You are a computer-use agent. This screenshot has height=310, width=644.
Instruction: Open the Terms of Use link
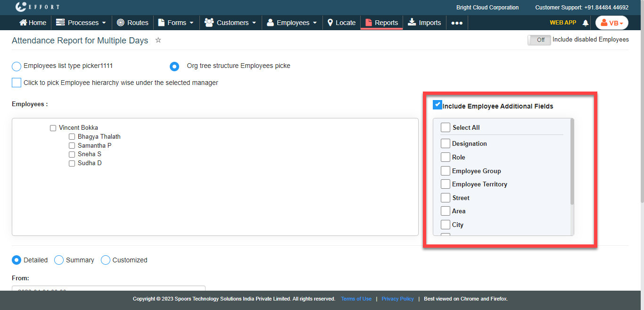[356, 299]
